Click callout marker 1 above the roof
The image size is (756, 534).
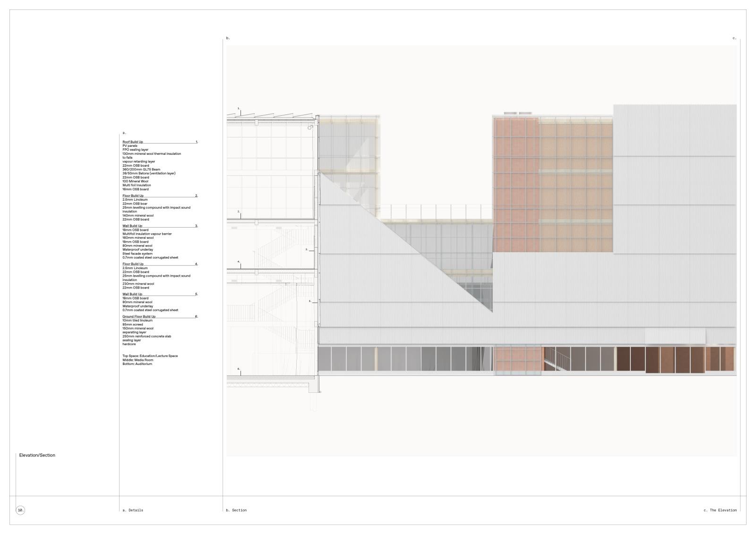[239, 109]
